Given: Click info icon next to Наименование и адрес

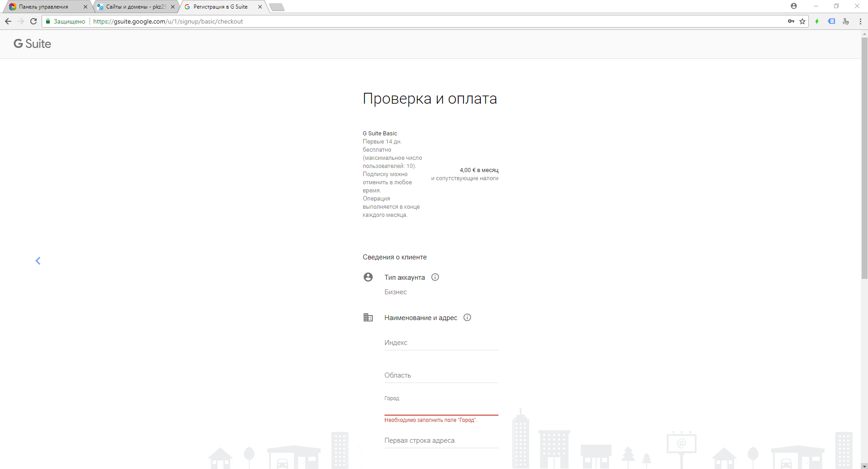Looking at the screenshot, I should click(467, 317).
